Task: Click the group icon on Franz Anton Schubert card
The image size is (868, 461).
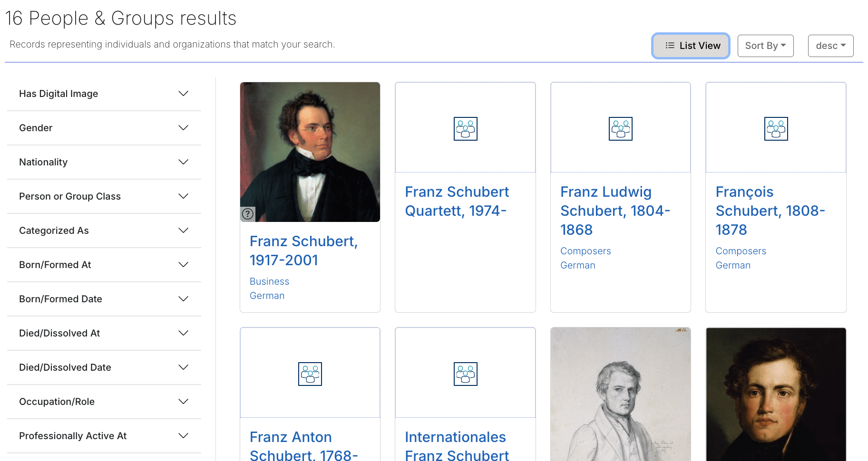Action: click(310, 374)
